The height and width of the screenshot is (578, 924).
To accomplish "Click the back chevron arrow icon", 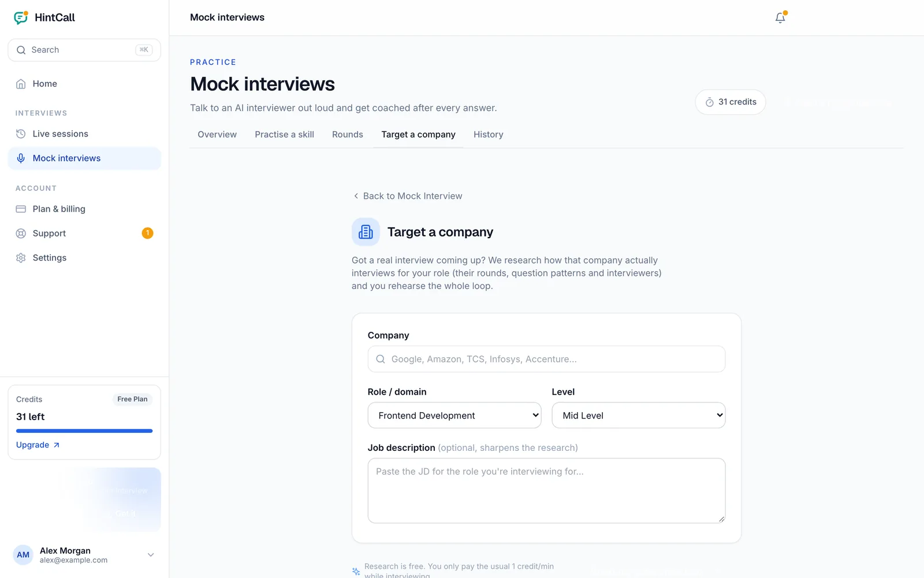I will point(356,196).
